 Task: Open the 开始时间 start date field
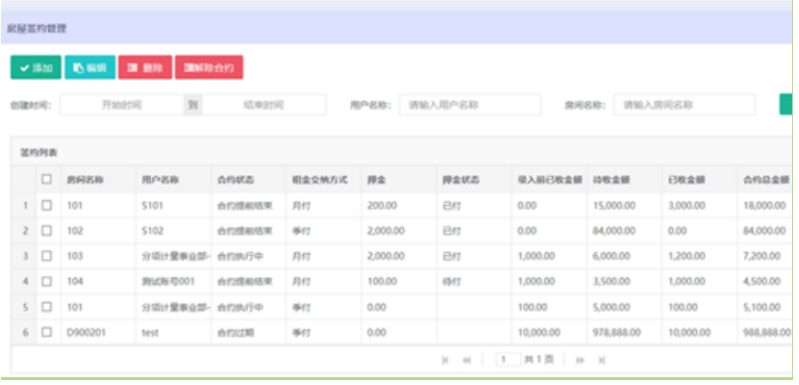122,105
